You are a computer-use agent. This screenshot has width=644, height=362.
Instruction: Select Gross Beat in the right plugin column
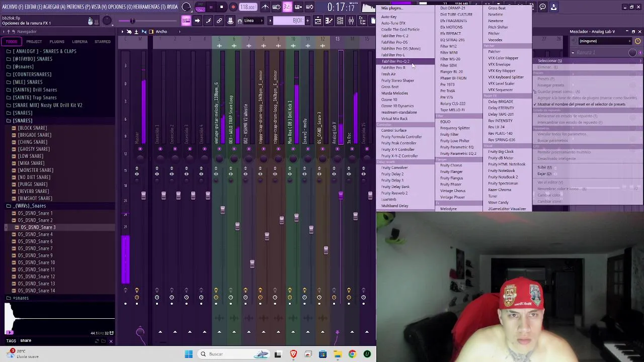coord(497,8)
